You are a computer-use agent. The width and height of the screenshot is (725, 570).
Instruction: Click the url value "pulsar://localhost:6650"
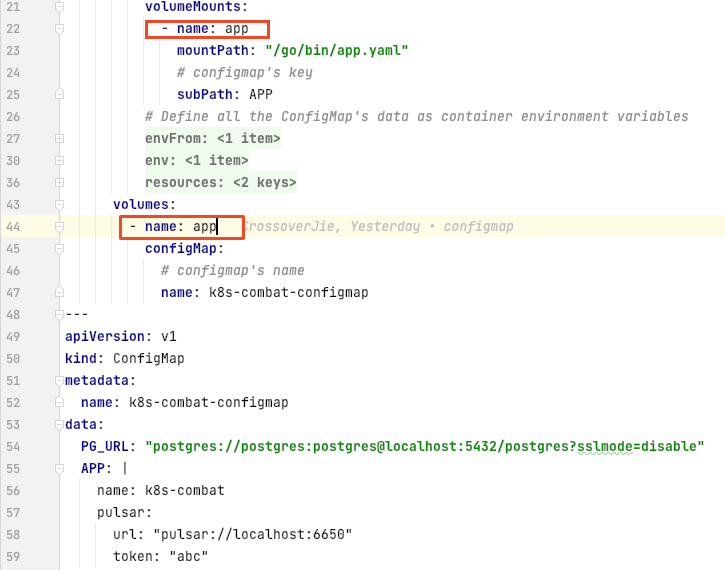[x=252, y=534]
